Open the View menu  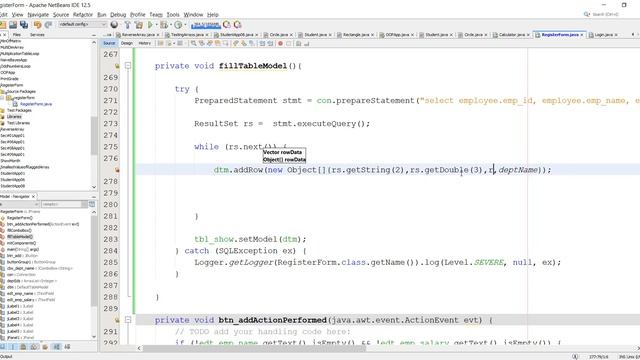coord(18,15)
